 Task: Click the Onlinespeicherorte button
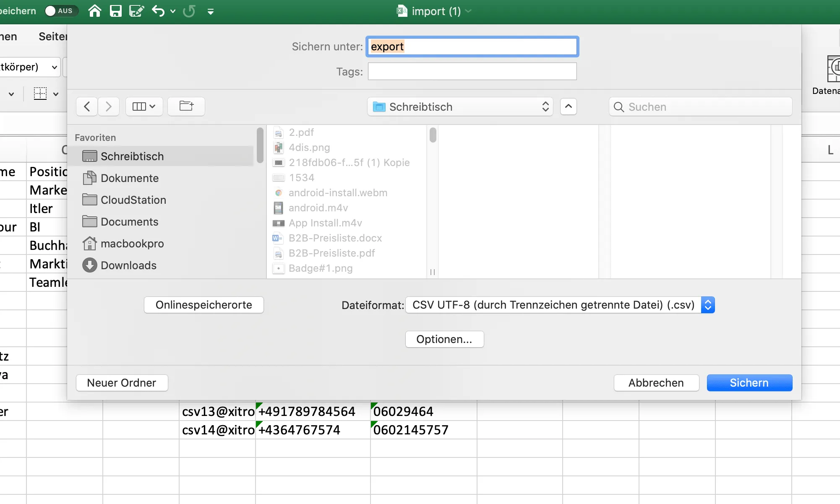click(x=204, y=305)
